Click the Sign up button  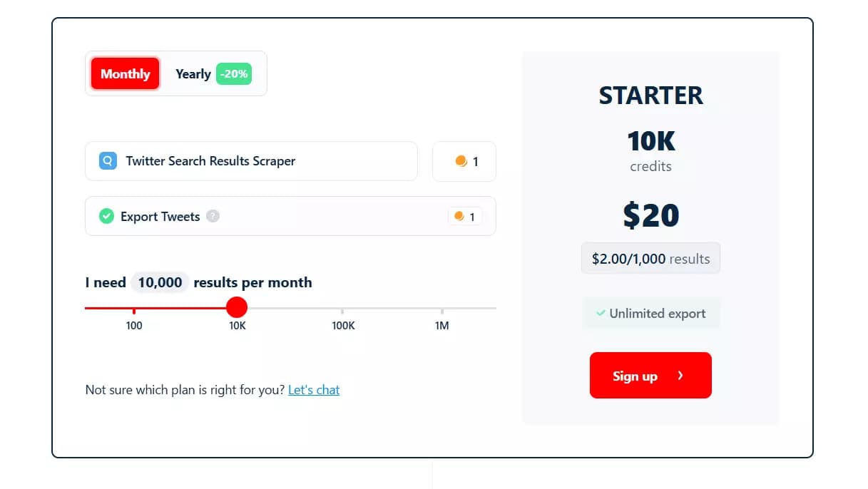(x=650, y=376)
